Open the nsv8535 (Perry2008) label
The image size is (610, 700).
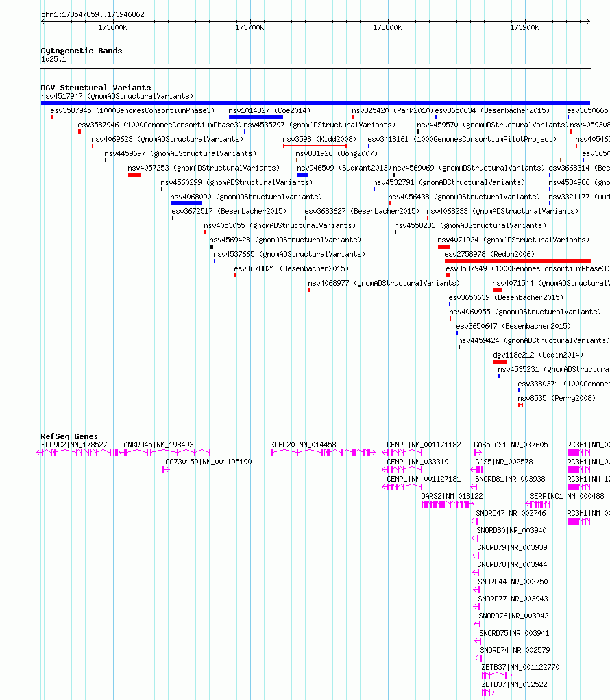[x=557, y=398]
